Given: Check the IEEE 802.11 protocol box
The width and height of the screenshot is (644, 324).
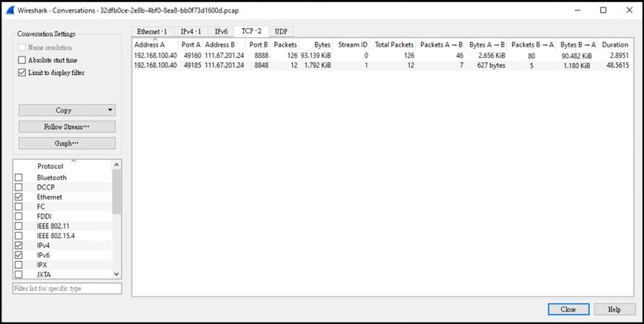Looking at the screenshot, I should (x=19, y=226).
